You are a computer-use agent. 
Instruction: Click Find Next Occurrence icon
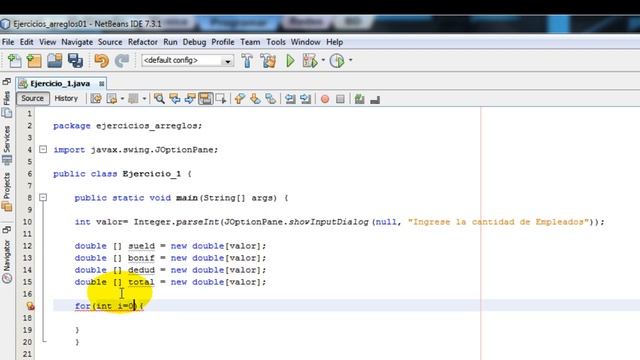(190, 98)
